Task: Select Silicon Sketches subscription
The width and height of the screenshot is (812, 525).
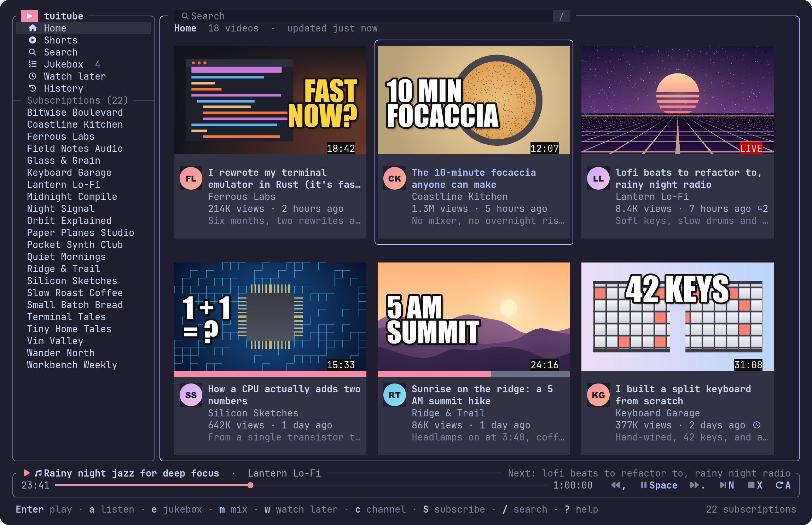Action: point(72,281)
